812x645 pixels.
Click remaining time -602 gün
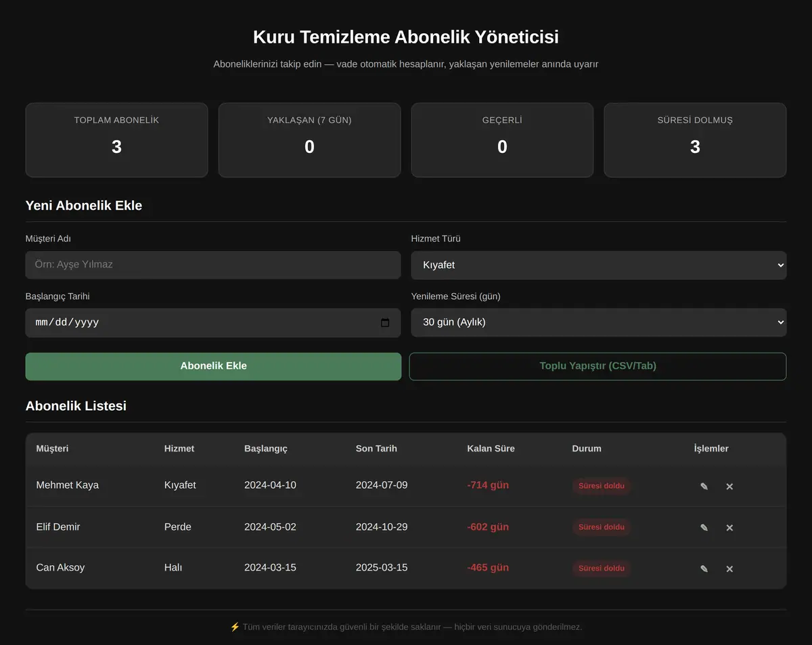[488, 527]
